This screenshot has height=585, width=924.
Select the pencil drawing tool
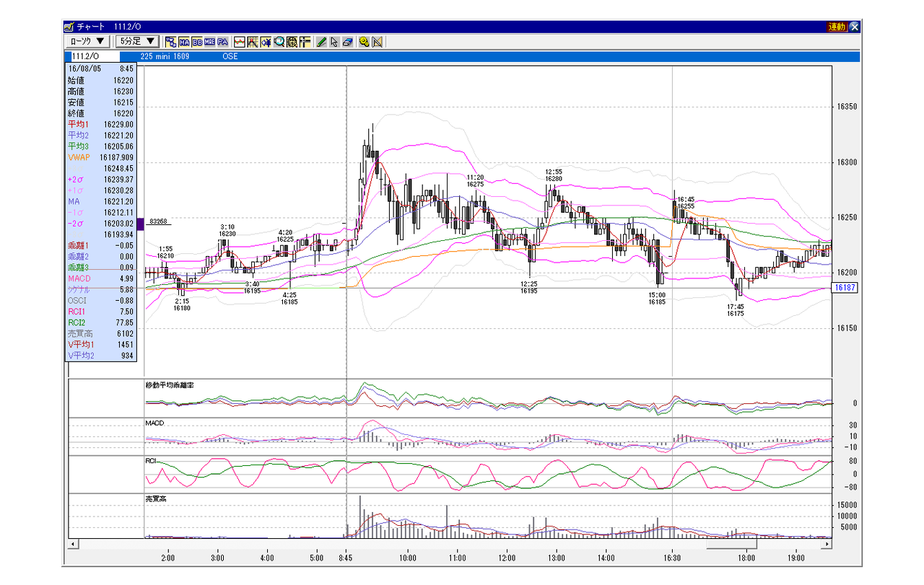pos(321,42)
